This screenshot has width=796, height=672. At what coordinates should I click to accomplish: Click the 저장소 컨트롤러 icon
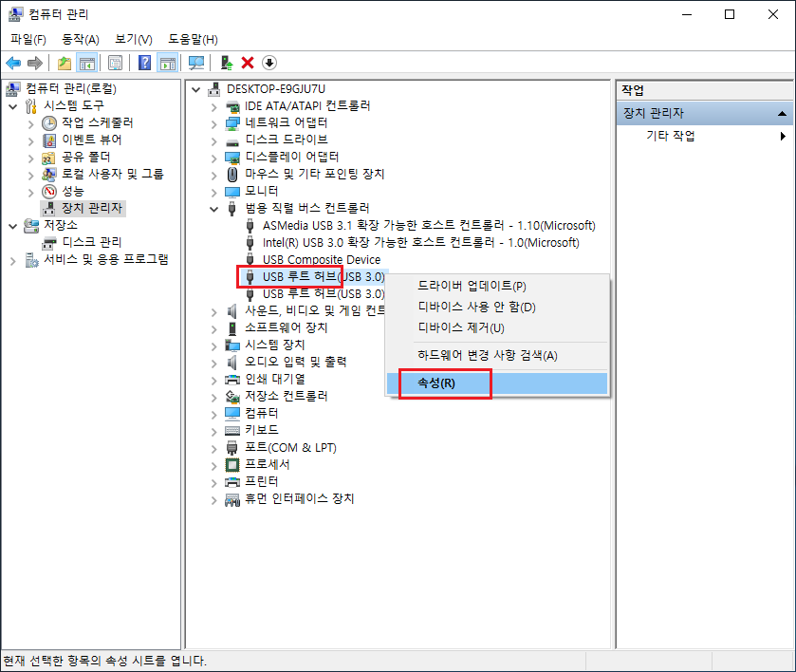232,397
